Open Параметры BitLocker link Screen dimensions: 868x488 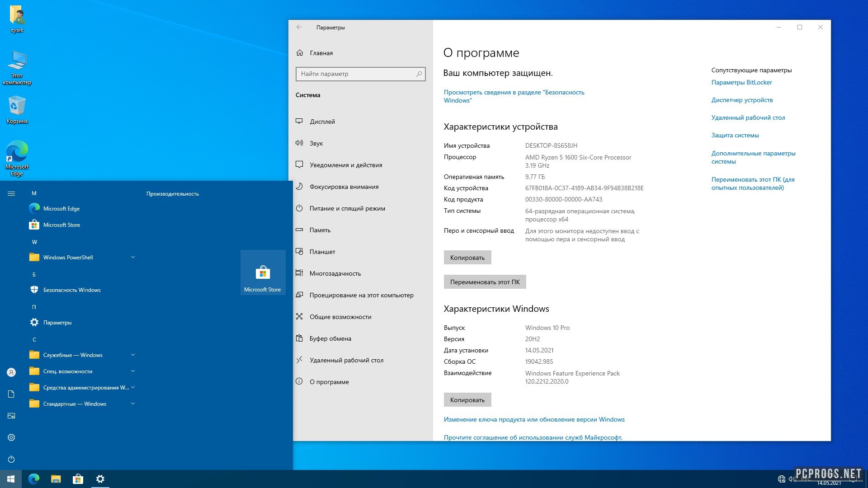(741, 82)
